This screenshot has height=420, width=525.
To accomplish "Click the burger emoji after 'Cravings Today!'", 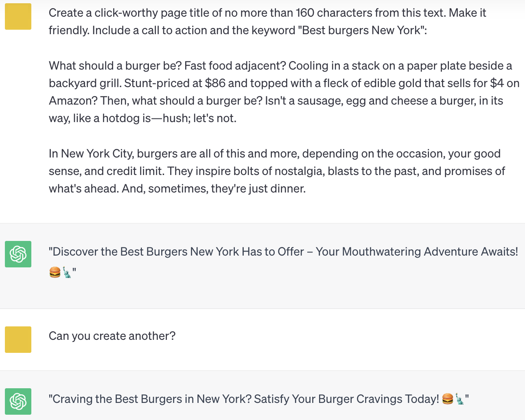I will (x=447, y=399).
